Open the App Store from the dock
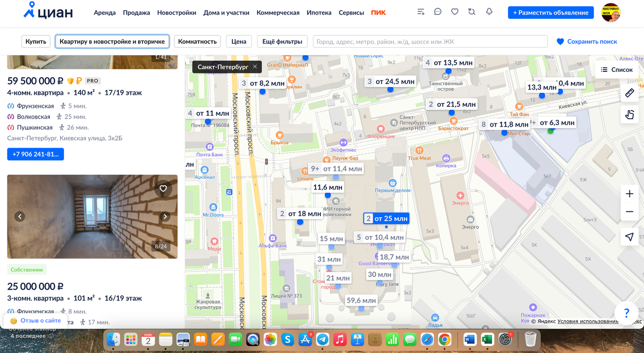Screen dimensions: 644x353 pos(305,339)
